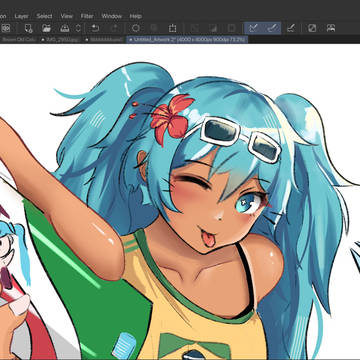Switch to the Untitled_Artwork 2 canvas tab
Screen dimensions: 360x360
(187, 40)
